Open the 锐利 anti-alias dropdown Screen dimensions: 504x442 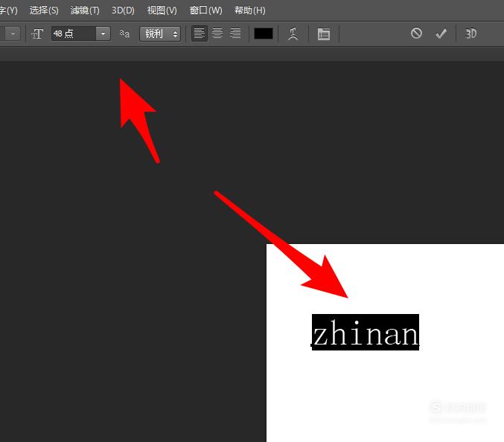click(160, 33)
